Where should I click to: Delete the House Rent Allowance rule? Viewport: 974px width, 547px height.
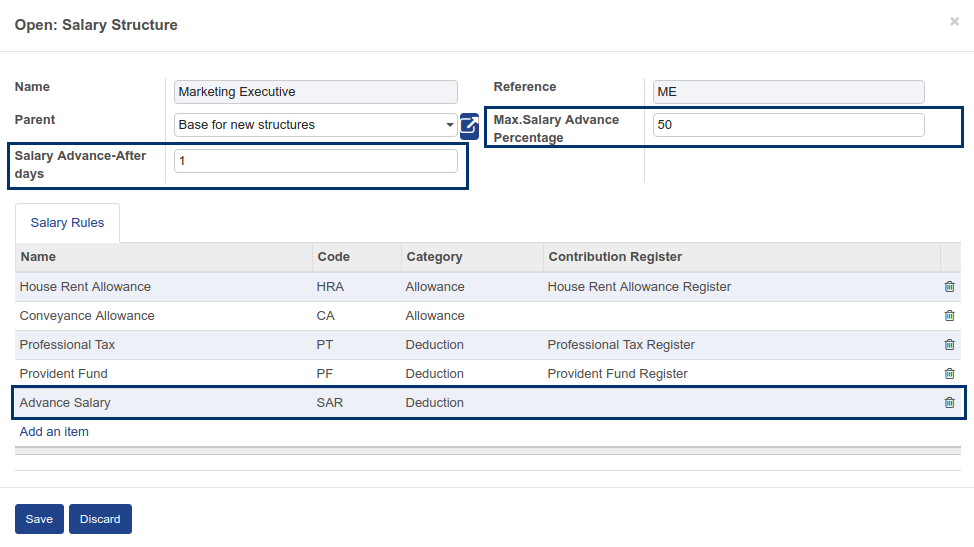[x=949, y=287]
